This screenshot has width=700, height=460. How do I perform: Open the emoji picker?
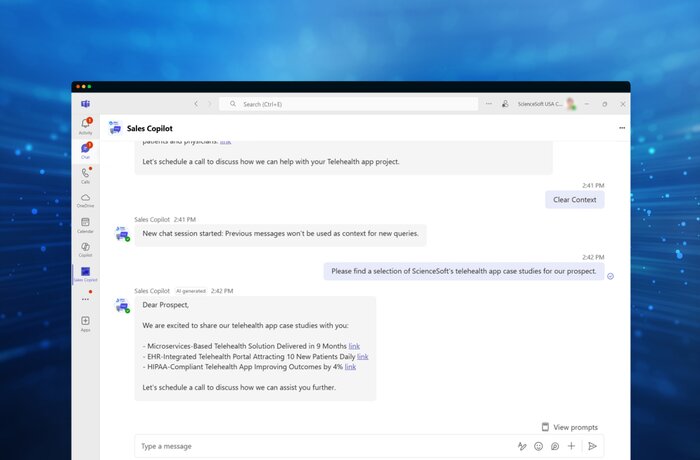point(538,446)
